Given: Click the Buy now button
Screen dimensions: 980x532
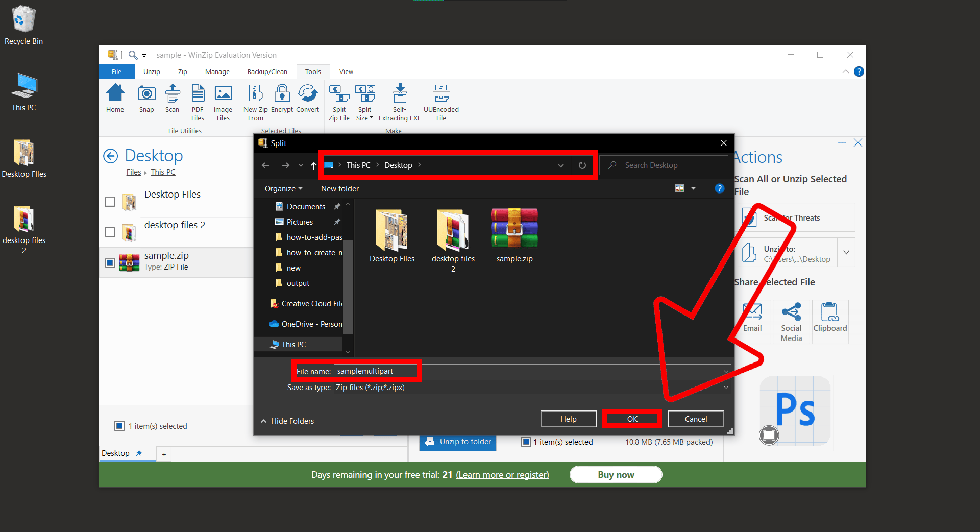Looking at the screenshot, I should [x=615, y=474].
